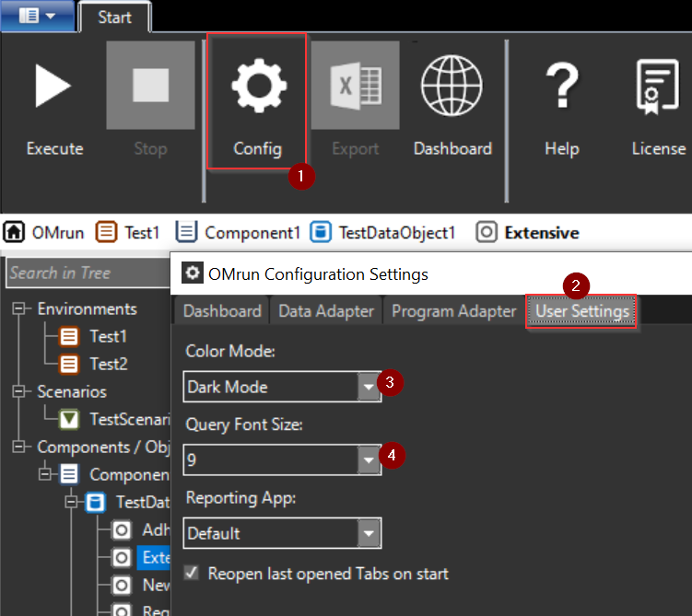Click the Stop square icon
The width and height of the screenshot is (692, 616).
[150, 85]
